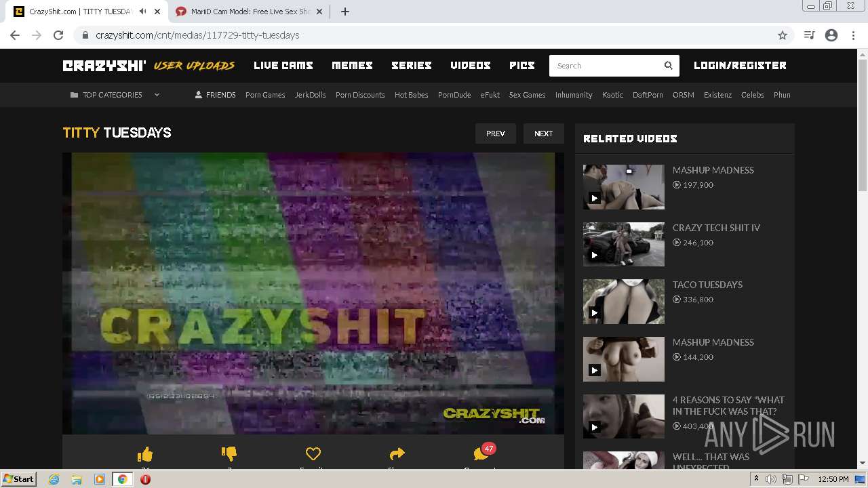Open the User Uploads section
The height and width of the screenshot is (488, 868).
194,66
